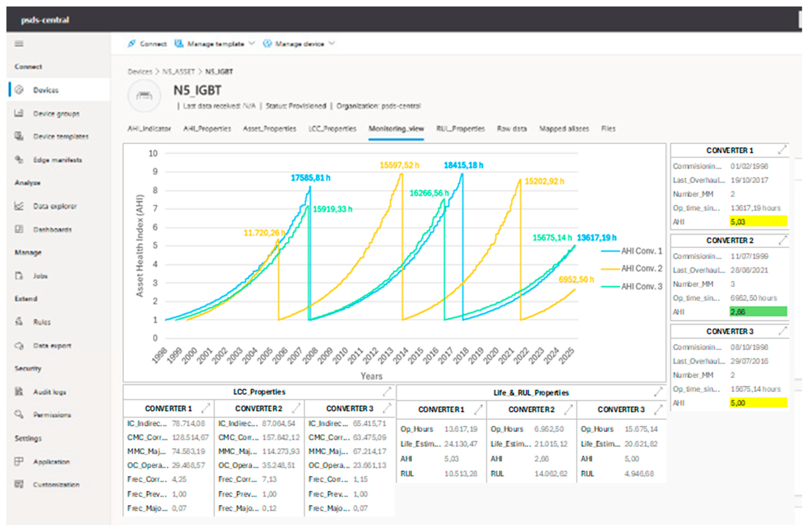
Task: Click the Connect toolbar button
Action: coord(147,44)
